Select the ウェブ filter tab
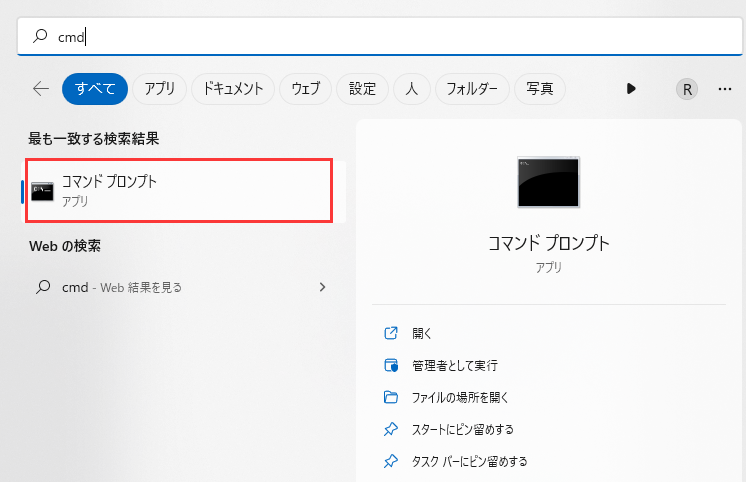The height and width of the screenshot is (482, 746). [x=305, y=89]
